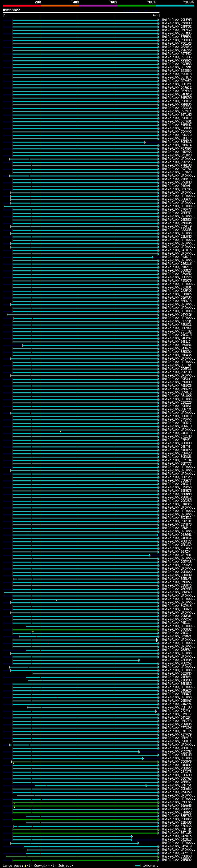
Task: Select hit label UniRef100_B9PBC5
Action: coord(177,142)
